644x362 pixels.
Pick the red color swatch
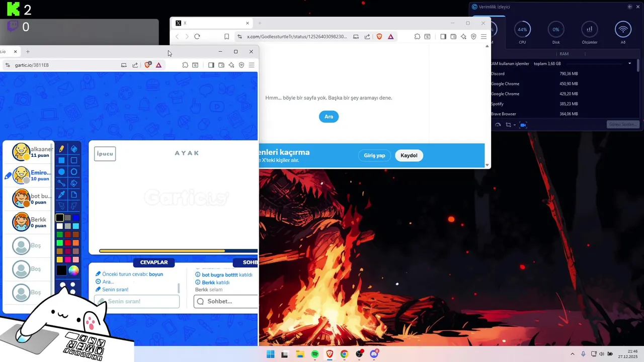click(68, 243)
